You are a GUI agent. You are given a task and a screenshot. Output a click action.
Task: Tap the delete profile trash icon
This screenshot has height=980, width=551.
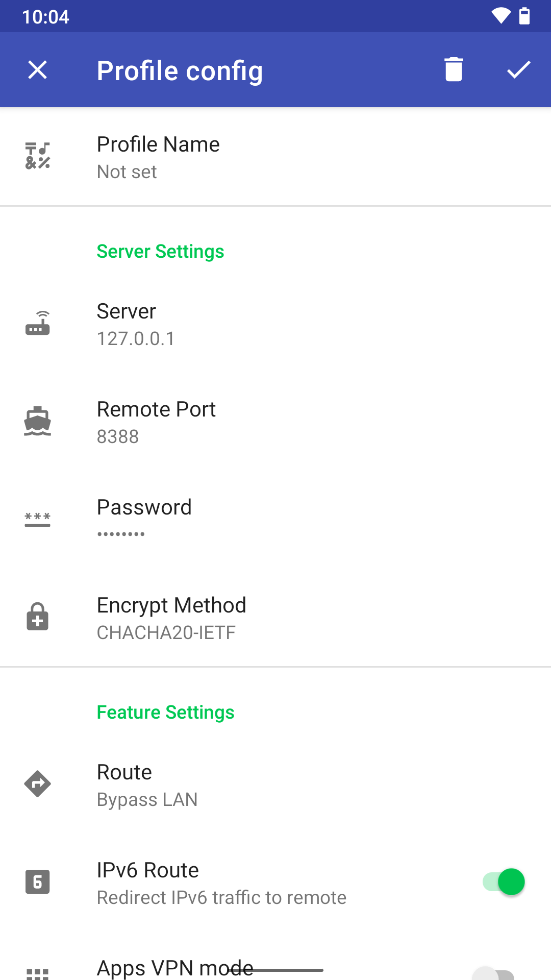[453, 69]
